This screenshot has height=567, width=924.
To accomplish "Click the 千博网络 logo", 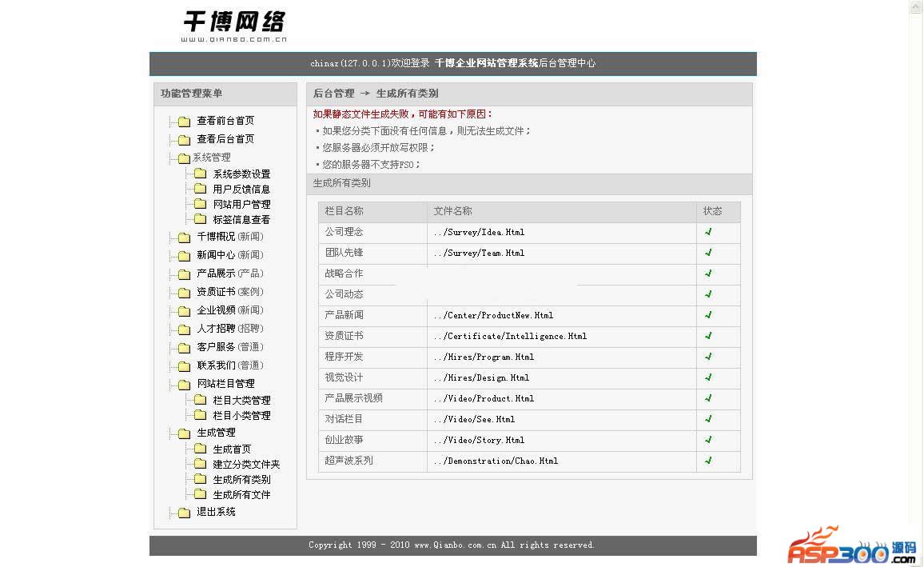I will (234, 26).
